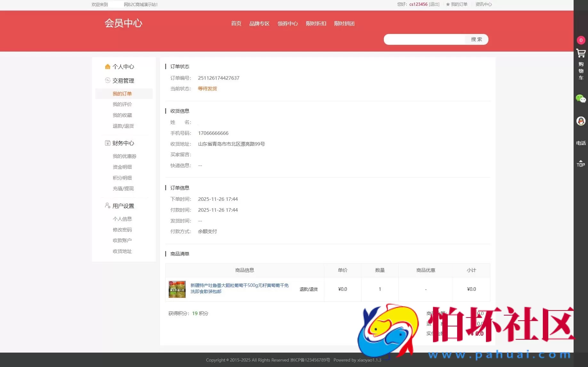Open the 品牌专区 navigation tab

point(259,23)
